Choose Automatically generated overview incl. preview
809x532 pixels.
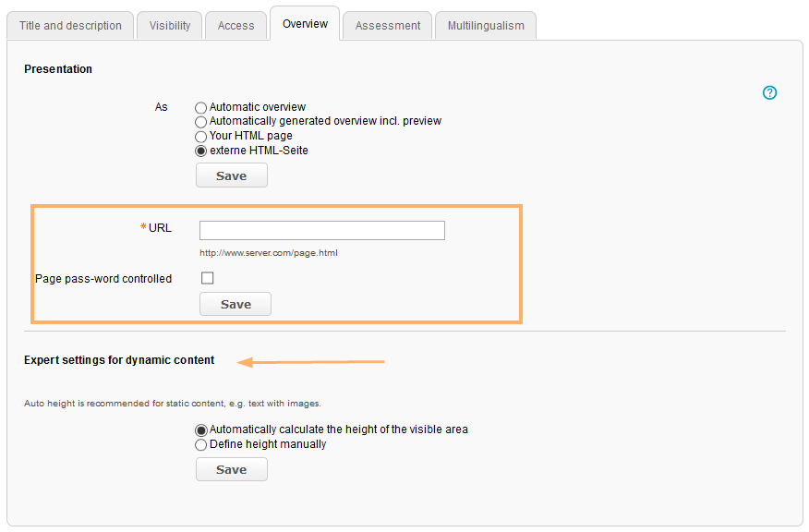pos(200,121)
